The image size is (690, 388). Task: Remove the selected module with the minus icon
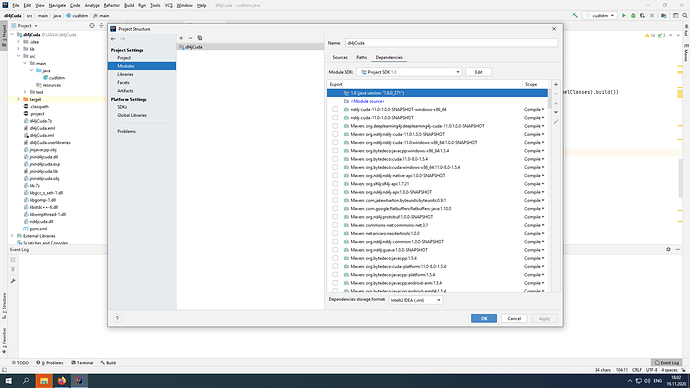coord(190,38)
